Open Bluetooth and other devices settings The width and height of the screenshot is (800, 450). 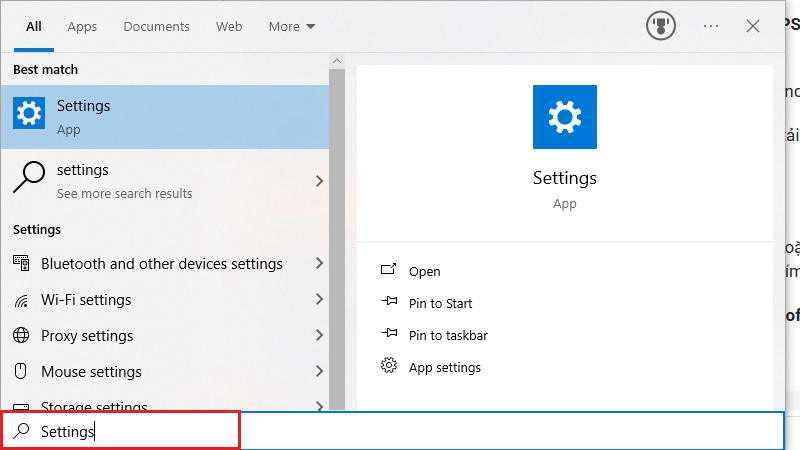click(165, 263)
